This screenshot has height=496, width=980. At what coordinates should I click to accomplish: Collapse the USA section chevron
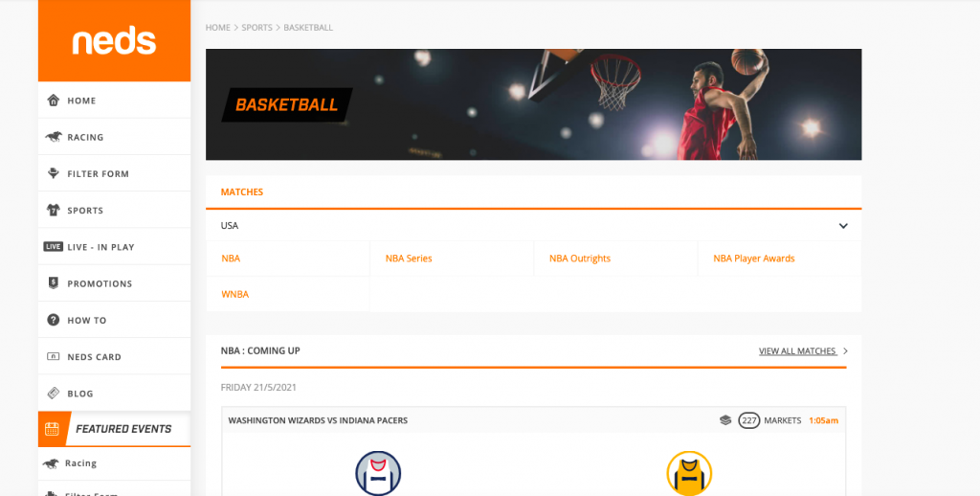(843, 226)
